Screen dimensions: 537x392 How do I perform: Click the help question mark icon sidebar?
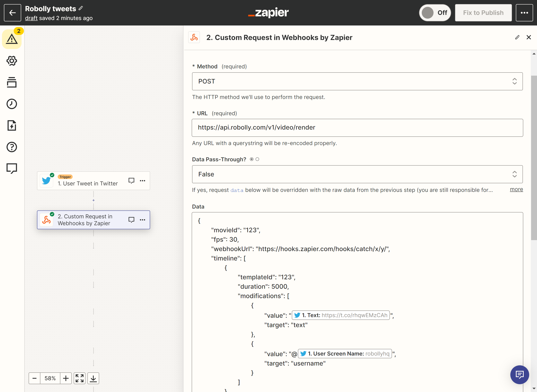tap(12, 147)
